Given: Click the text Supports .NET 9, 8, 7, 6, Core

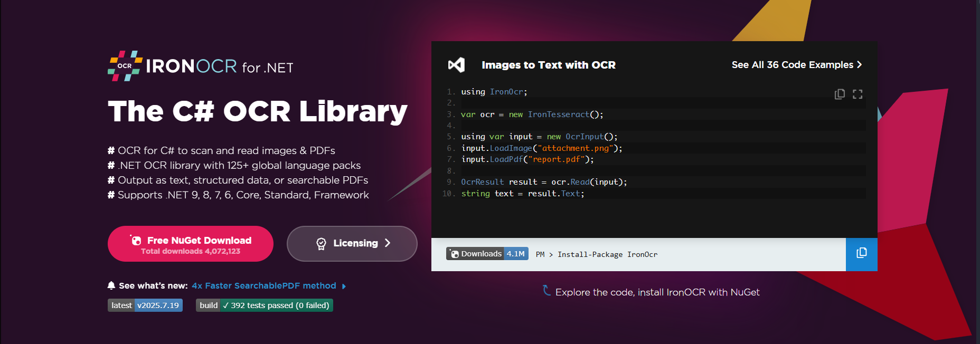Looking at the screenshot, I should click(x=243, y=195).
